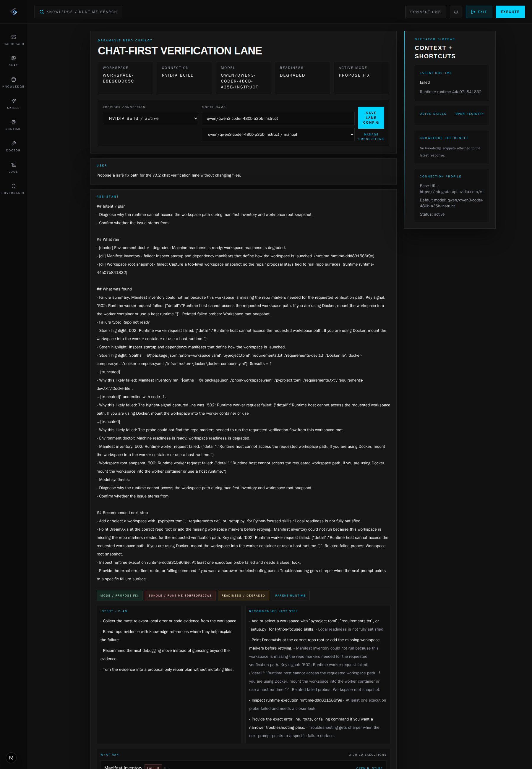Click the FAILED badge beside Manifest inventory
532x769 pixels.
pos(153,767)
